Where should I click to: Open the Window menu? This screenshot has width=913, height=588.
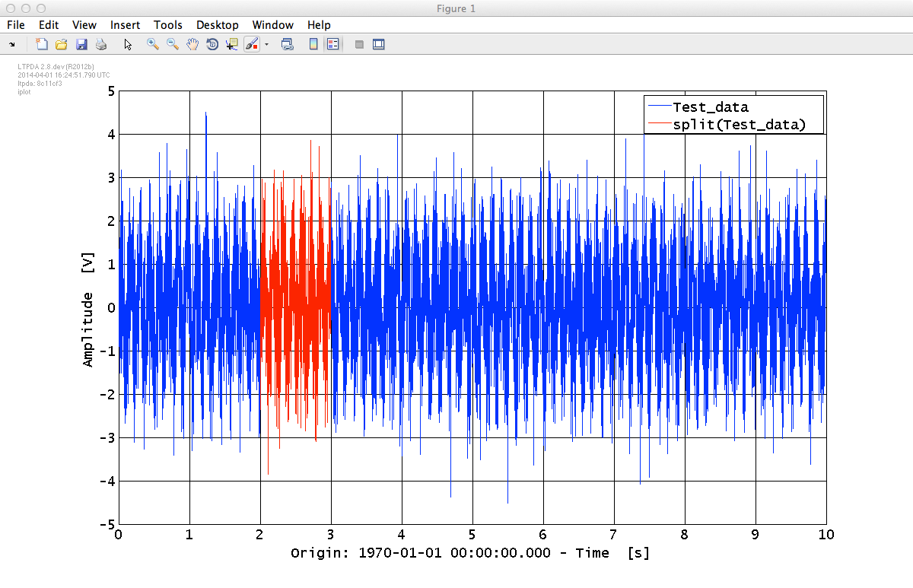point(273,25)
